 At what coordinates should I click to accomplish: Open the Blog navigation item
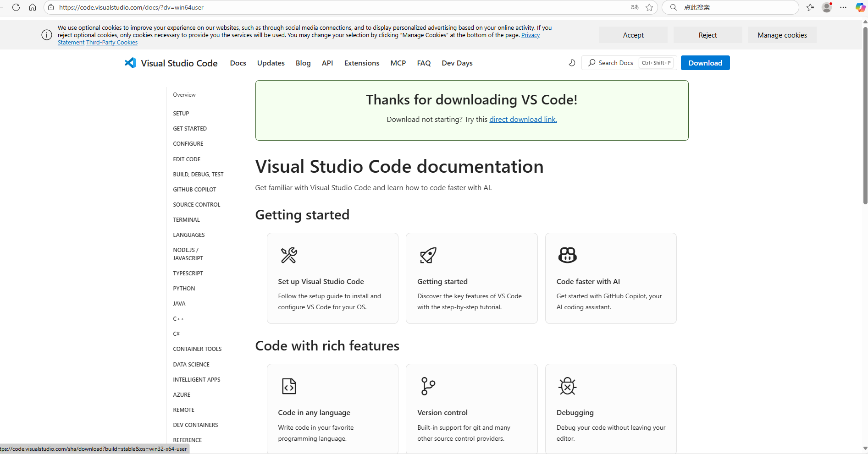click(x=303, y=63)
